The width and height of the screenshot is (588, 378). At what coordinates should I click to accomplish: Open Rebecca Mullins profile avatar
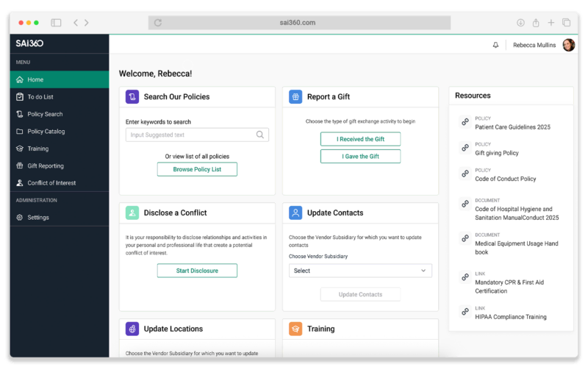[568, 45]
